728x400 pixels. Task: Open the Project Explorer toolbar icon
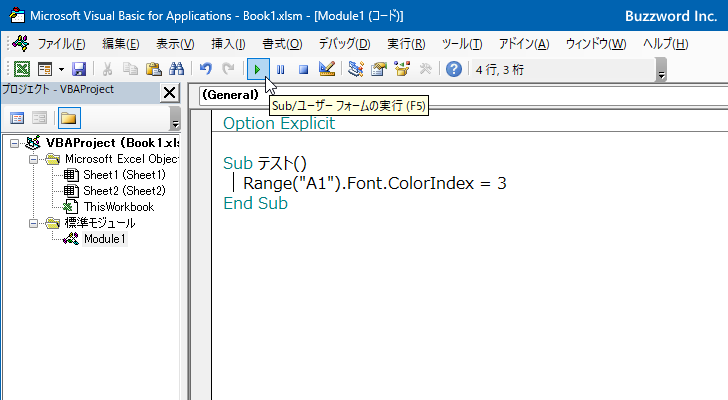point(356,70)
